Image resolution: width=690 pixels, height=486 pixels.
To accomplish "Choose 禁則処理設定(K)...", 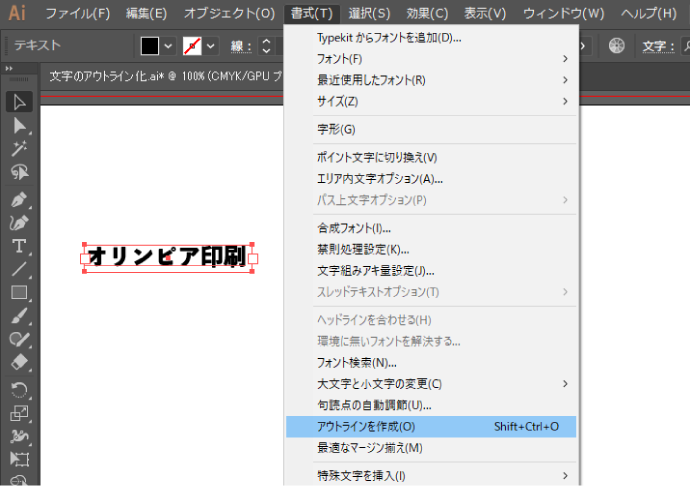I will 431,250.
